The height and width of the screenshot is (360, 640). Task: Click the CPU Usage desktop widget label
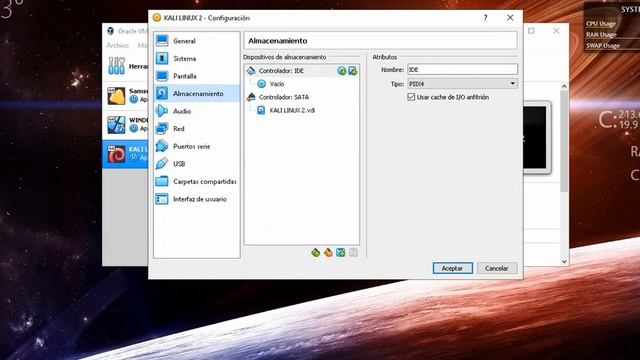coord(601,24)
